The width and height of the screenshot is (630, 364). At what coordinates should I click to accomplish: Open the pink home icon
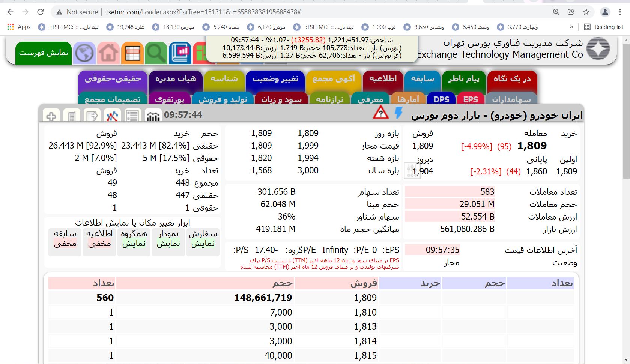(x=108, y=53)
